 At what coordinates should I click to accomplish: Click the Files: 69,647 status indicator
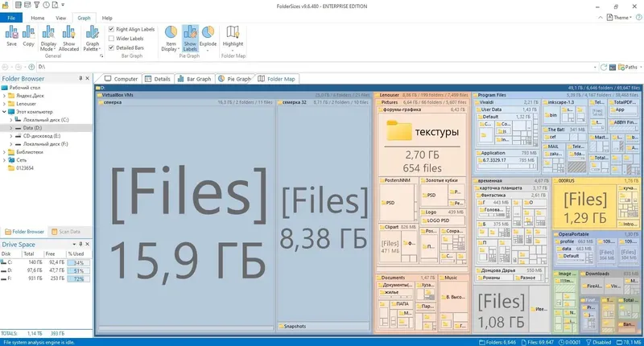538,342
